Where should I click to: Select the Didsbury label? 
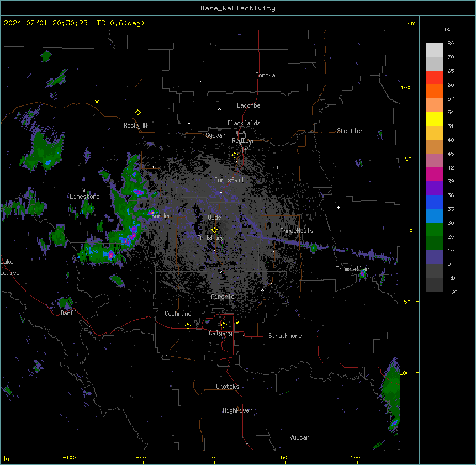click(x=211, y=238)
